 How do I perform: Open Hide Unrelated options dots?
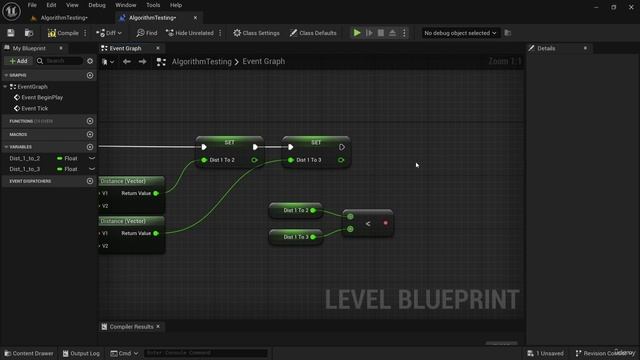pyautogui.click(x=220, y=33)
